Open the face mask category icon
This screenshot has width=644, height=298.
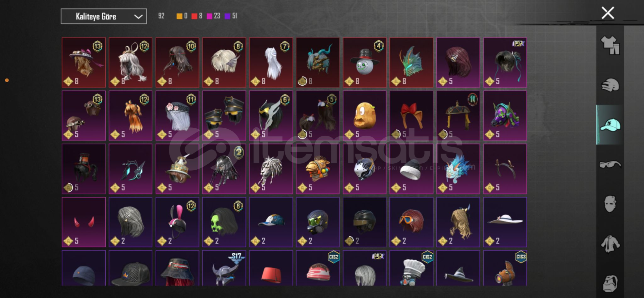(x=610, y=204)
